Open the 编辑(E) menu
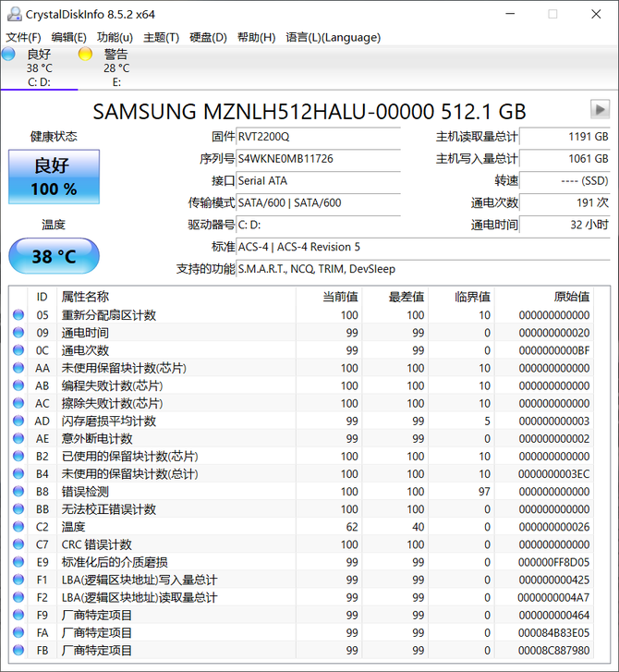The image size is (619, 672). coord(68,37)
